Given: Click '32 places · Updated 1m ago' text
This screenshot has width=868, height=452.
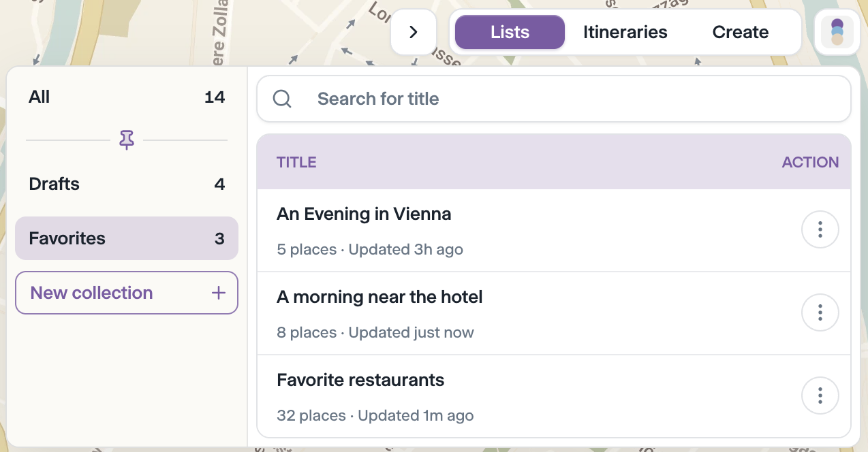Looking at the screenshot, I should pyautogui.click(x=375, y=416).
